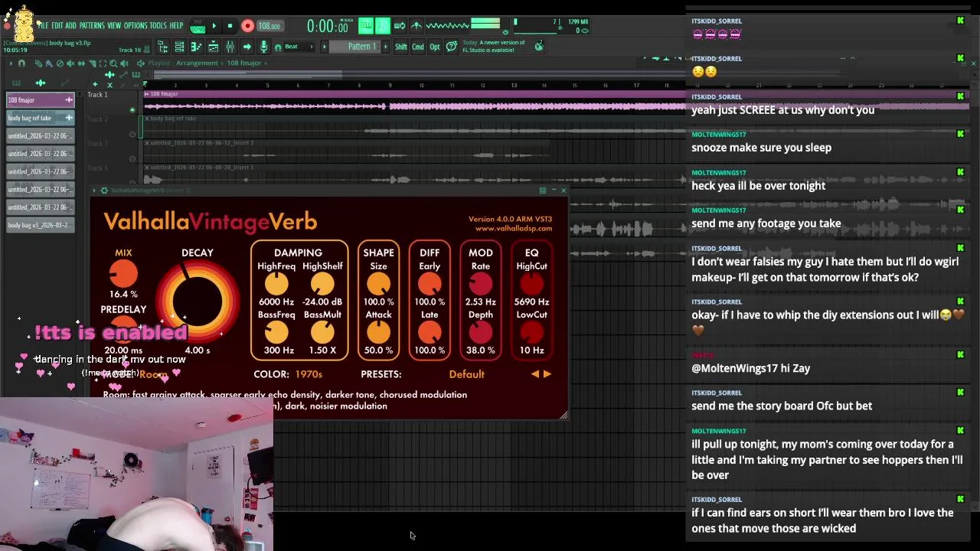Open the EDIT menu
Viewport: 980px width, 551px height.
point(57,25)
